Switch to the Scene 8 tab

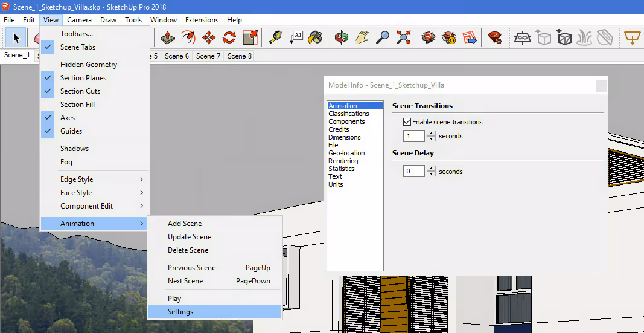(x=240, y=56)
